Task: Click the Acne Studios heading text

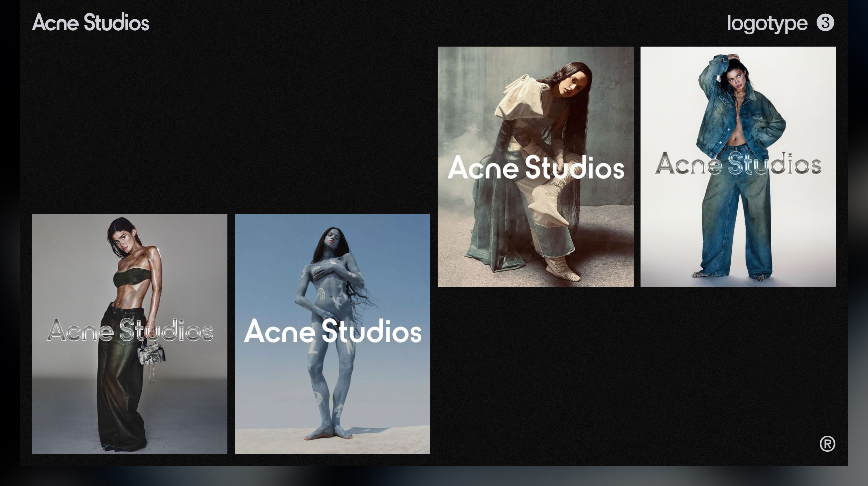Action: click(x=90, y=23)
